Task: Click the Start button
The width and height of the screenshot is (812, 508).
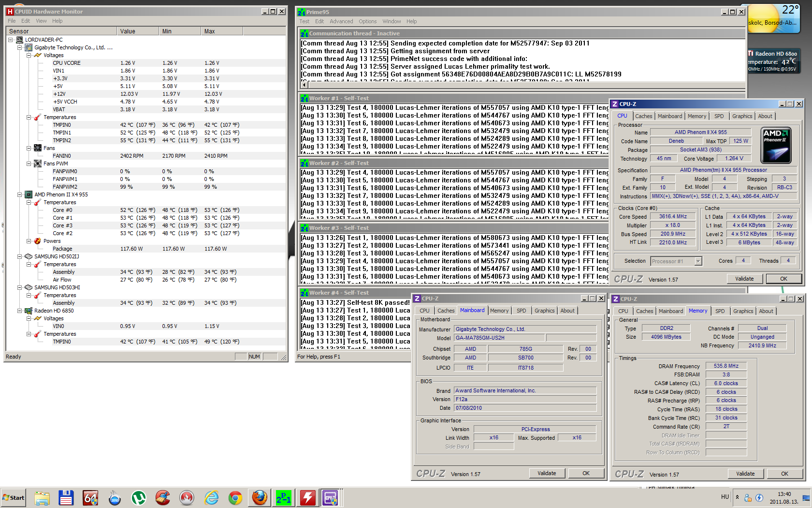Action: pos(13,497)
